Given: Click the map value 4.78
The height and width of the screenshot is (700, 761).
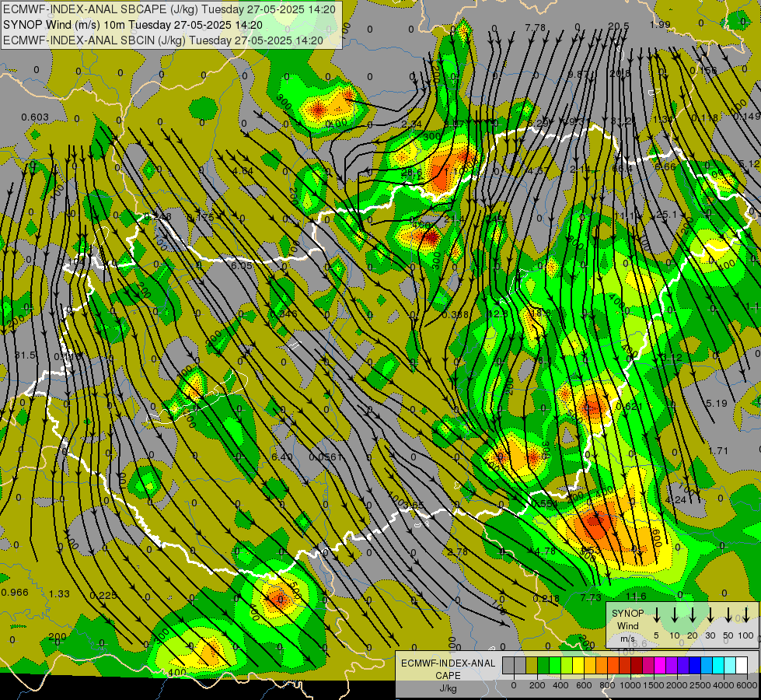Looking at the screenshot, I should (545, 551).
